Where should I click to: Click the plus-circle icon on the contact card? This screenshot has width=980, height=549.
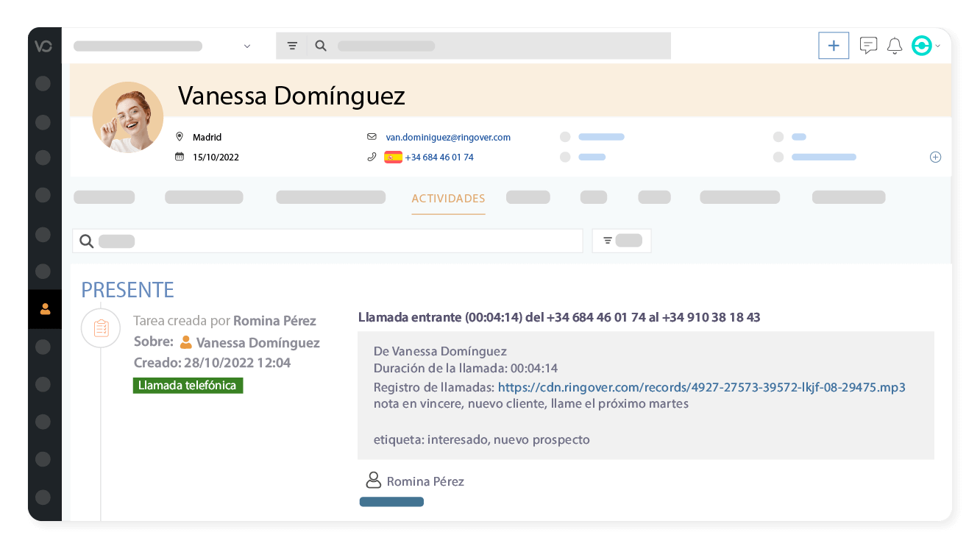(x=935, y=157)
